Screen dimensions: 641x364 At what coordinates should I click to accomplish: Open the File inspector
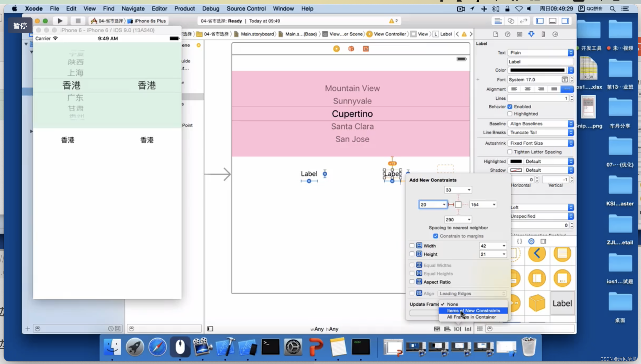[x=496, y=34]
